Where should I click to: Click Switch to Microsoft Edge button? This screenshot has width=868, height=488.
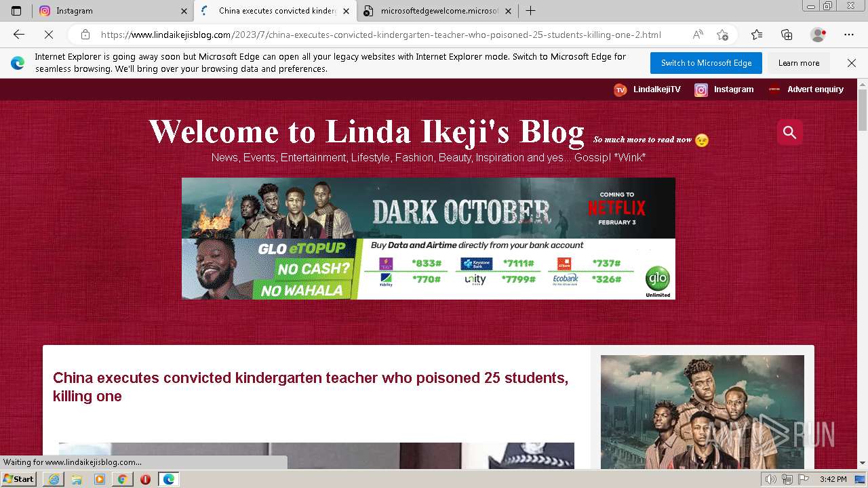click(706, 63)
